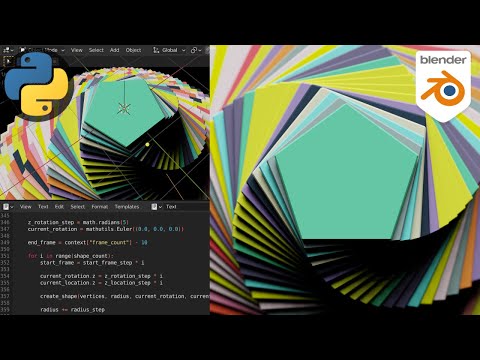The width and height of the screenshot is (480, 360).
Task: Click the 'for i in range(shape_count):' line
Action: 71,256
